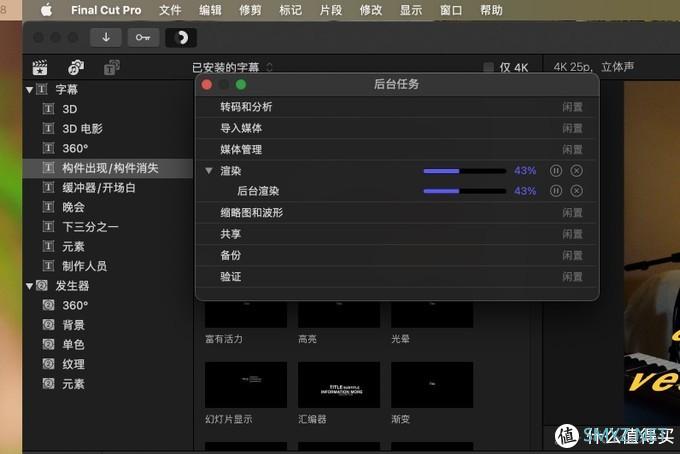
Task: Select 元素 under the 字幕 group
Action: coord(108,246)
